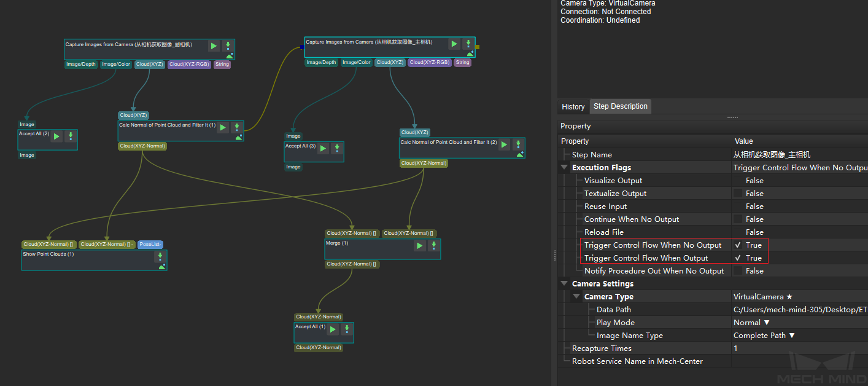This screenshot has width=868, height=386.
Task: Click step-down arrow on 主相机 Capture Images node
Action: pos(468,44)
